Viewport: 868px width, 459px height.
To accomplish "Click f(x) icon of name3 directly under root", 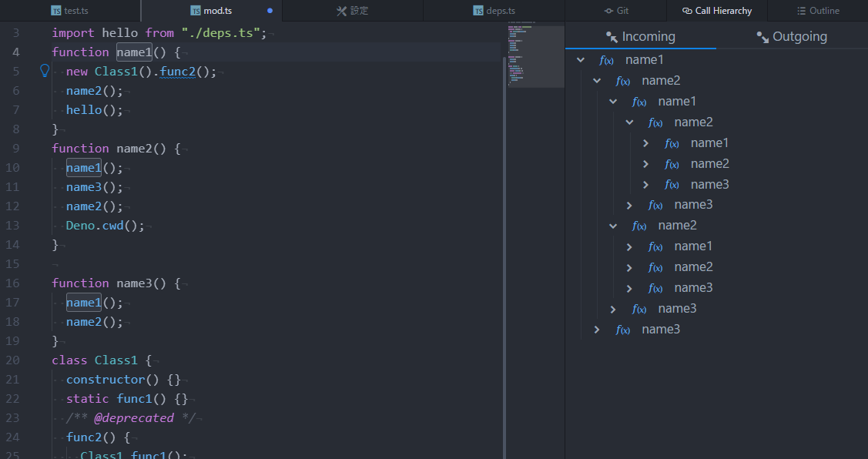I will coord(623,330).
